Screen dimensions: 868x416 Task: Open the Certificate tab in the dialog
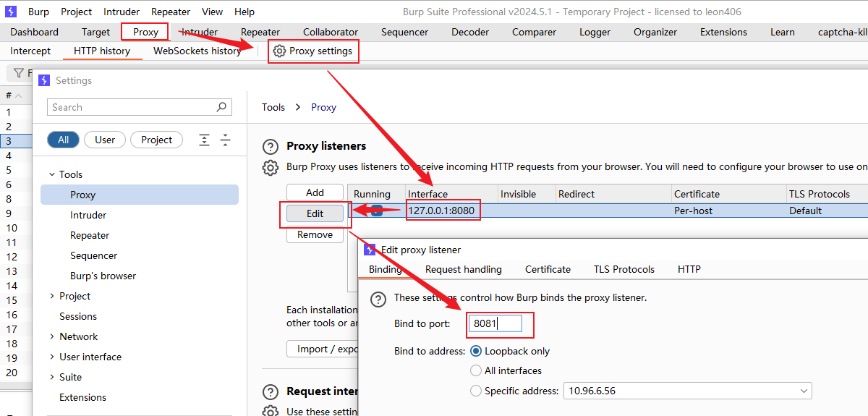pyautogui.click(x=548, y=269)
